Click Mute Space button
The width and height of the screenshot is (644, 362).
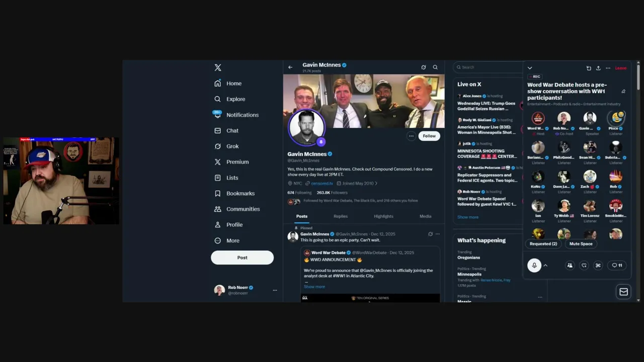click(581, 244)
